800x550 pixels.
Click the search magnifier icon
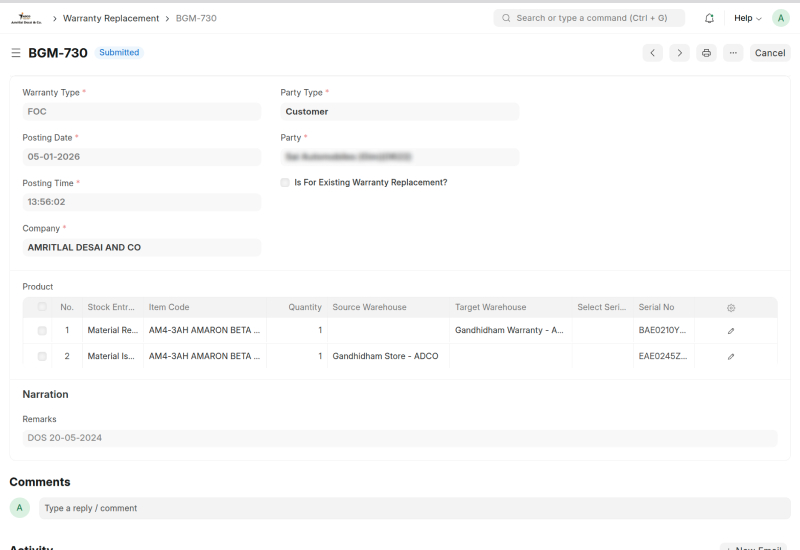[x=506, y=18]
